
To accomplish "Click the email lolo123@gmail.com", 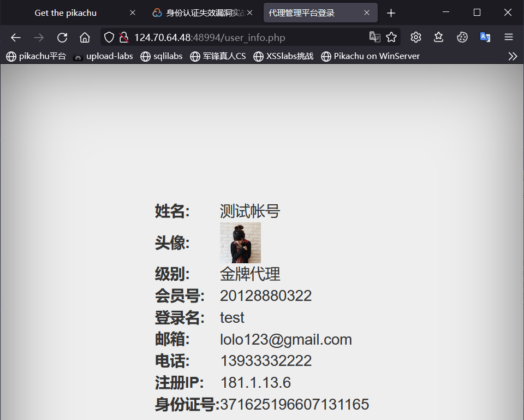I will (285, 340).
